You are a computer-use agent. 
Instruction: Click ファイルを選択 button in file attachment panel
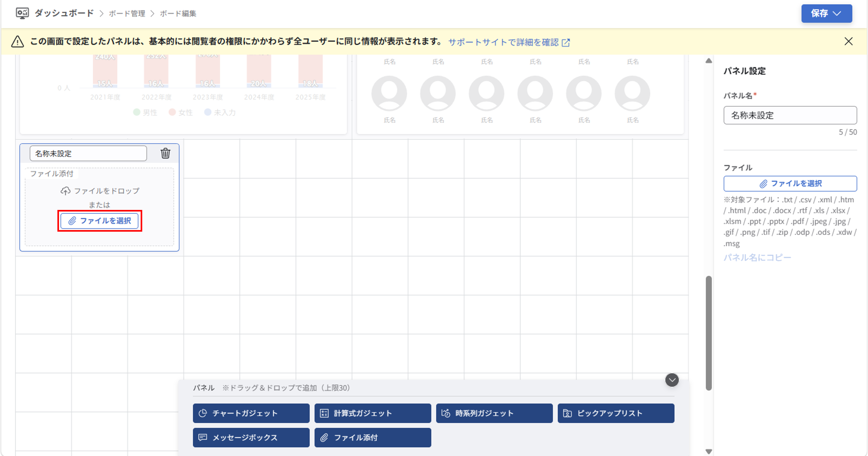(99, 221)
